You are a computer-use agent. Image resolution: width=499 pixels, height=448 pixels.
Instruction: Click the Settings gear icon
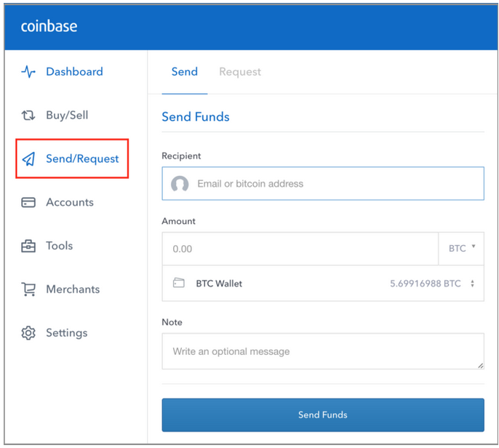point(28,333)
